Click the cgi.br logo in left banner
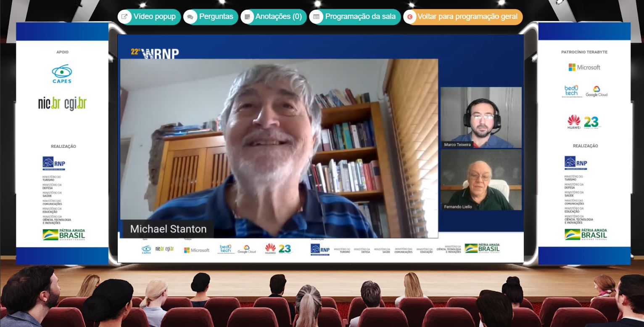This screenshot has width=644, height=327. pos(75,104)
